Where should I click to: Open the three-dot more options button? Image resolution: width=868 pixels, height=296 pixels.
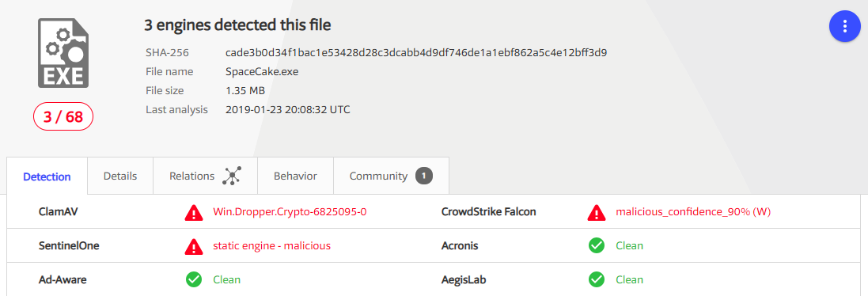(x=844, y=26)
